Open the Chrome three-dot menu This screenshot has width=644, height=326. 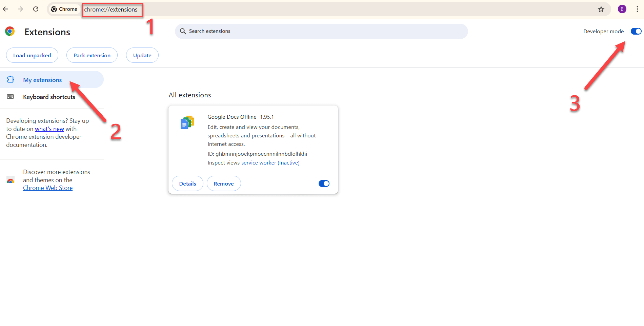637,9
